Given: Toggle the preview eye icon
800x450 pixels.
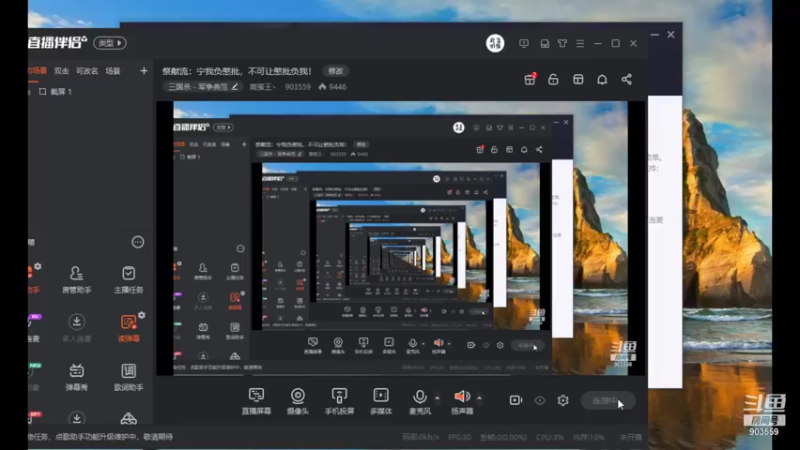Looking at the screenshot, I should [540, 401].
